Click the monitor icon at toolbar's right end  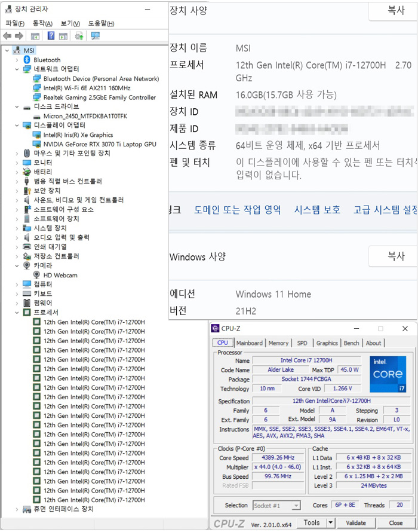(x=96, y=36)
